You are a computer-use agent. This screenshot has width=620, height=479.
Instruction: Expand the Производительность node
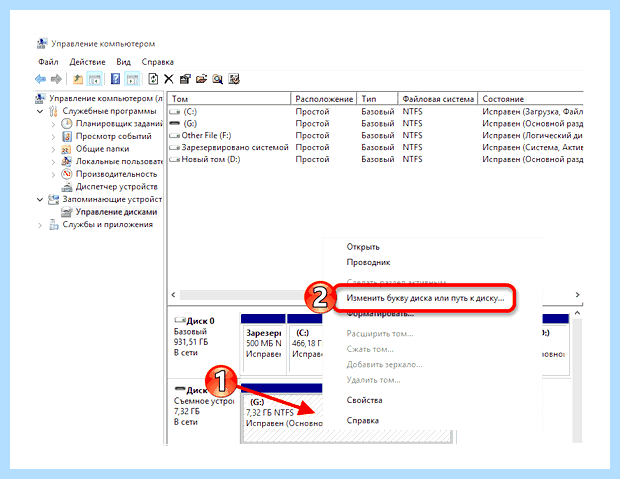point(53,174)
